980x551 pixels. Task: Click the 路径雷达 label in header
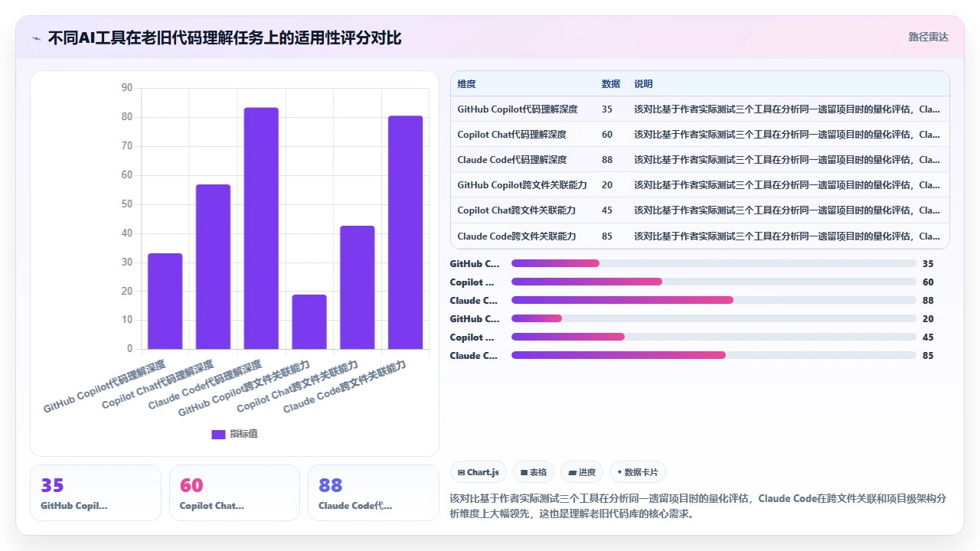(929, 37)
